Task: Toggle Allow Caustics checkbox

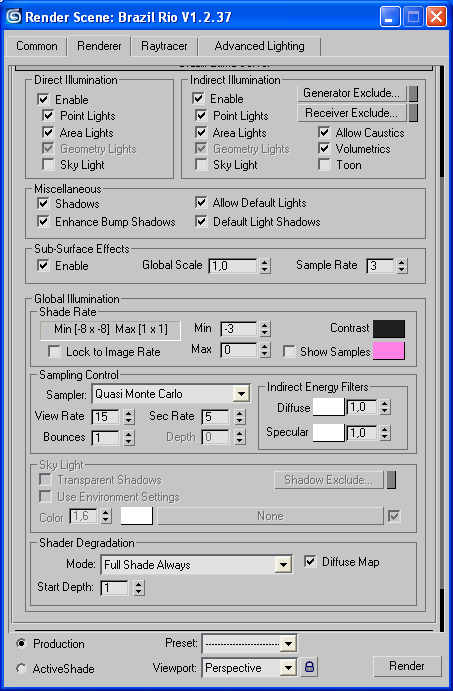Action: [x=324, y=133]
